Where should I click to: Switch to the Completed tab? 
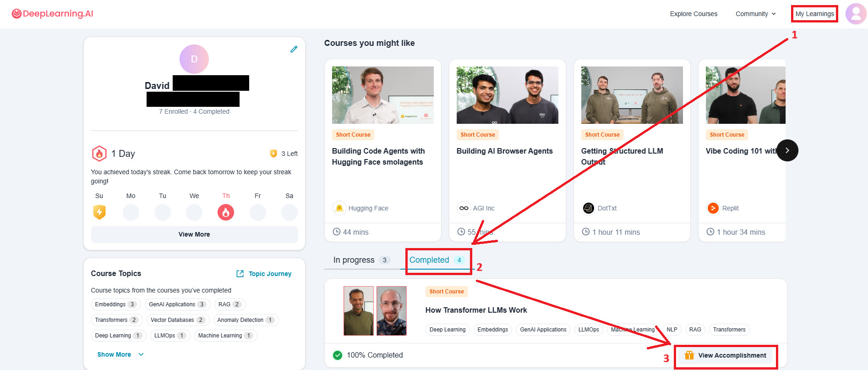(437, 260)
